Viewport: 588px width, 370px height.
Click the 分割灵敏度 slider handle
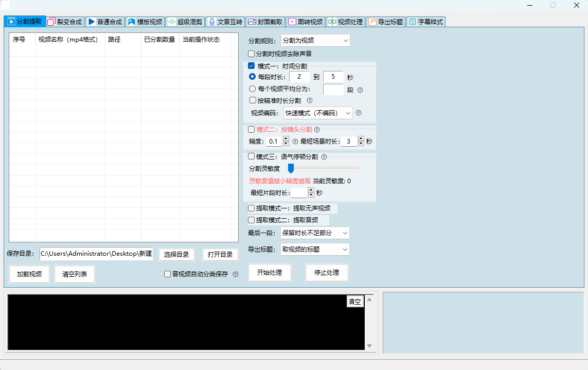click(291, 168)
